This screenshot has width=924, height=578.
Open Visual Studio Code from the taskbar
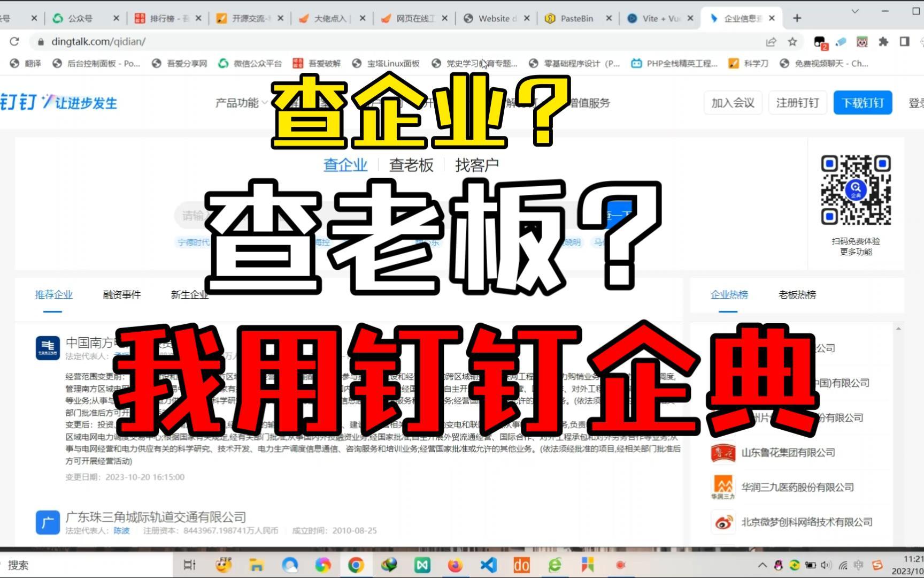488,565
